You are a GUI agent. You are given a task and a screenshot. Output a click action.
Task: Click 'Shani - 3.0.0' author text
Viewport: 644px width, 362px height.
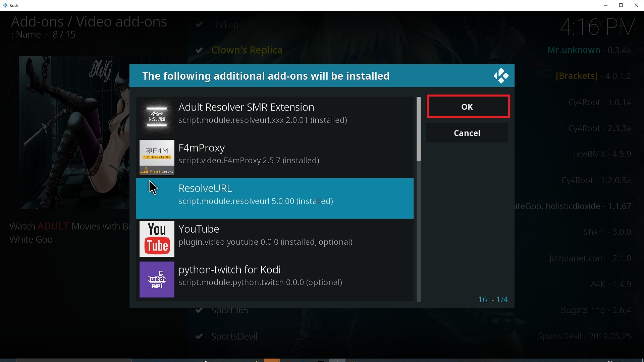(x=607, y=232)
